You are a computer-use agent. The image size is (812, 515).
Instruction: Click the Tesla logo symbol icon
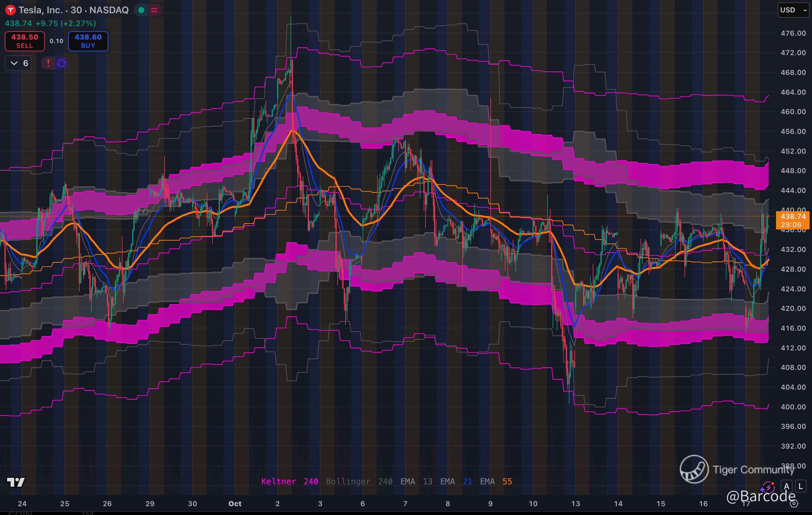click(x=10, y=10)
